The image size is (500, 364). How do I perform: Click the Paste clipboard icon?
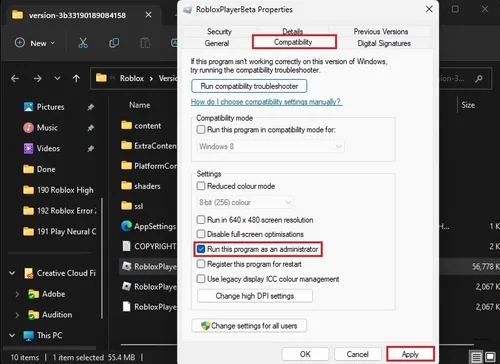click(145, 43)
